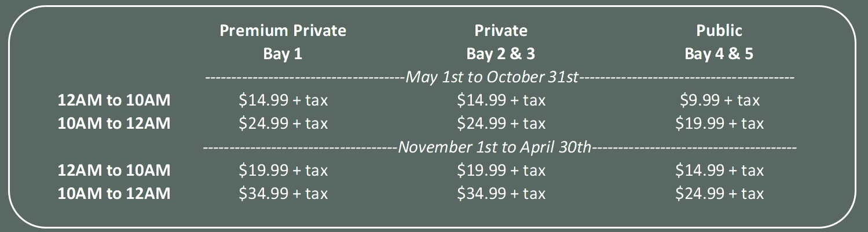Click the summer season 10AM to 12AM row label
Viewport: 868px width, 232px height.
tap(114, 124)
